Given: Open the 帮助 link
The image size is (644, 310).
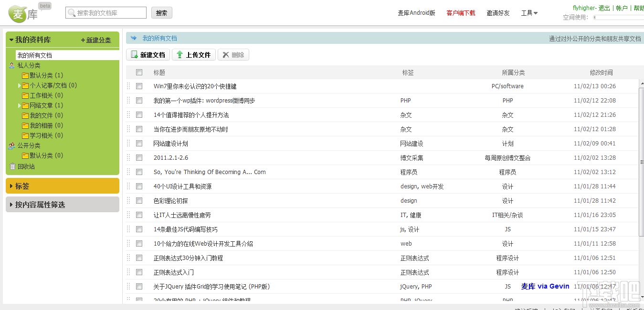Looking at the screenshot, I should click(x=638, y=8).
